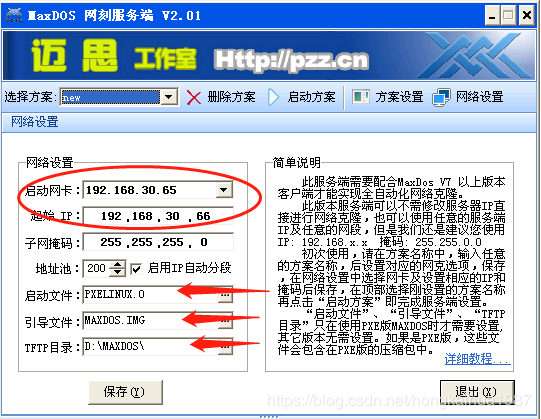Click 启动方案 toolbar label
541x419 pixels.
(312, 97)
